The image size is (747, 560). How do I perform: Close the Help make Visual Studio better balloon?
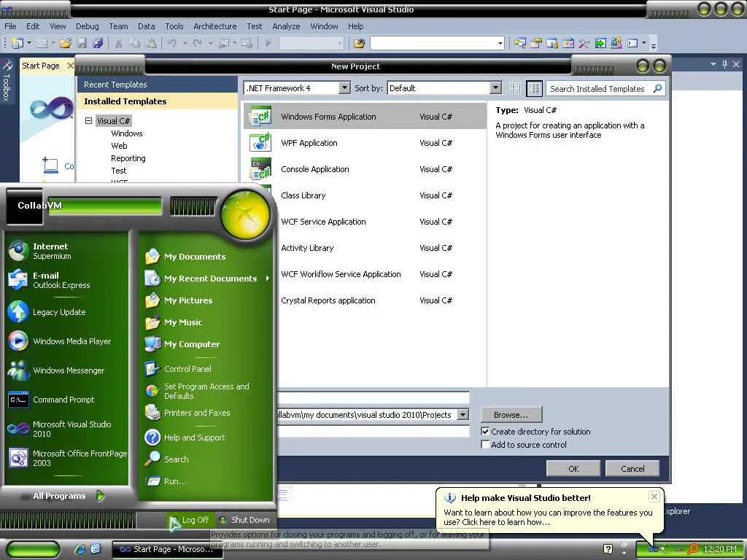point(654,497)
